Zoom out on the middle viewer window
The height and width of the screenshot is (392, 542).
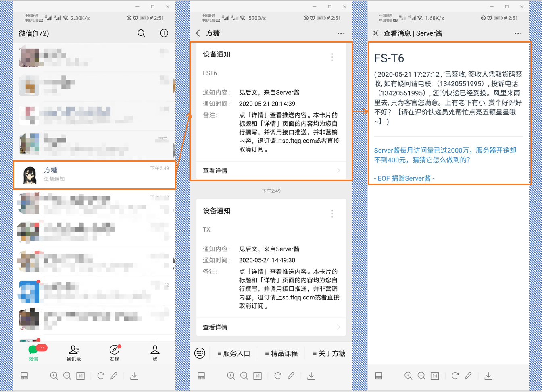[x=244, y=375]
